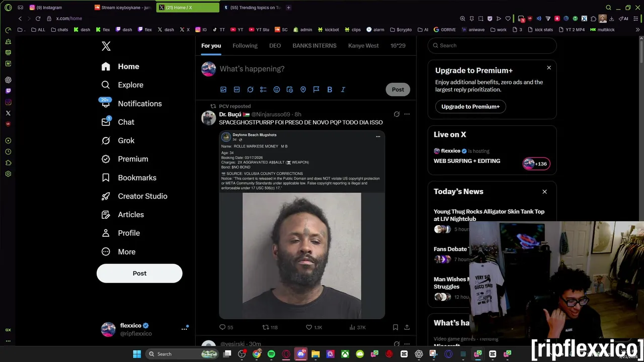Viewport: 644px width, 362px height.
Task: Open the Daytona Beach Mugshots image
Action: coord(302,224)
